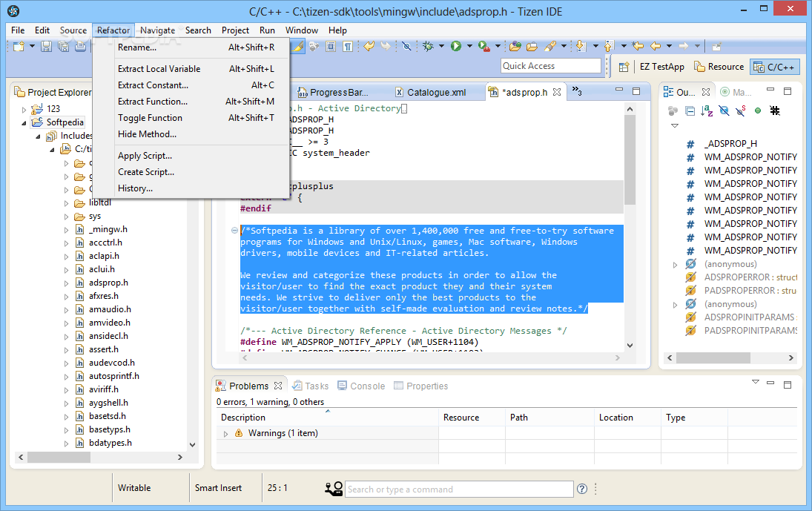Image resolution: width=812 pixels, height=511 pixels.
Task: Click the Skip All Breakpoints icon
Action: tap(406, 47)
